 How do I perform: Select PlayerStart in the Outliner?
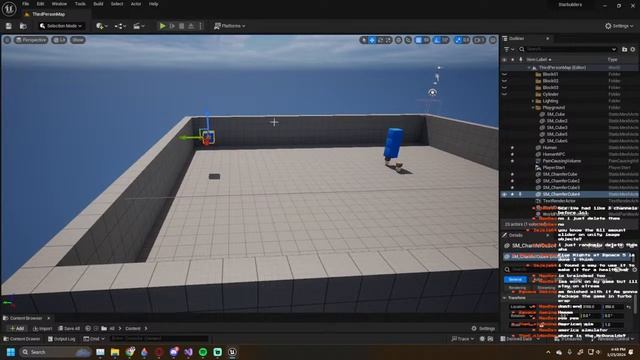coord(554,168)
